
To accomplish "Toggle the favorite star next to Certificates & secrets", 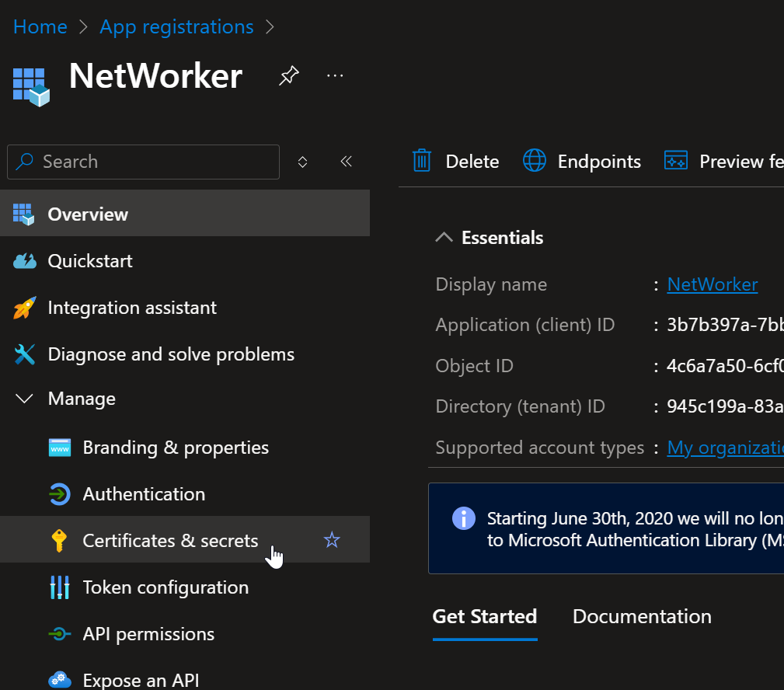I will pyautogui.click(x=332, y=539).
